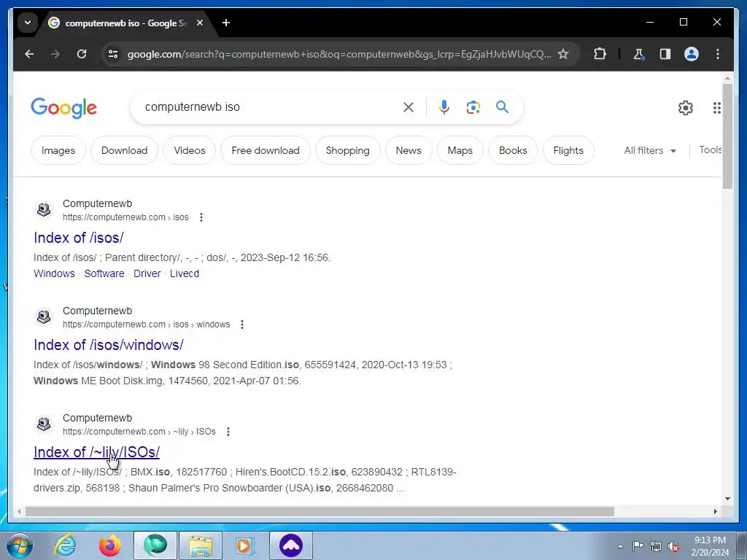Image resolution: width=747 pixels, height=560 pixels.
Task: Open the Index of /isos/windows/ result
Action: tap(109, 345)
